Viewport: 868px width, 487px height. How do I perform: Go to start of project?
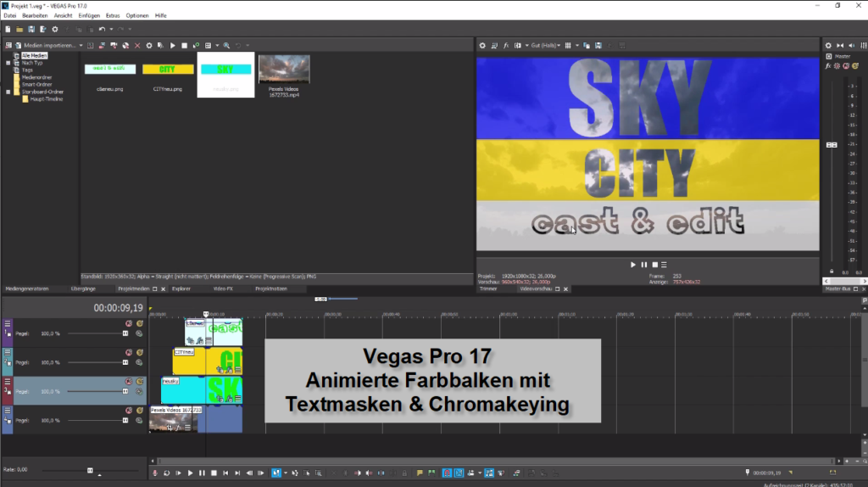pyautogui.click(x=225, y=473)
